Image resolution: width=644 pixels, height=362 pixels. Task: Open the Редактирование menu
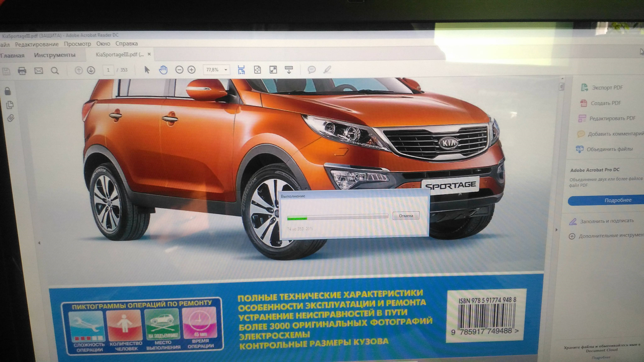point(37,44)
